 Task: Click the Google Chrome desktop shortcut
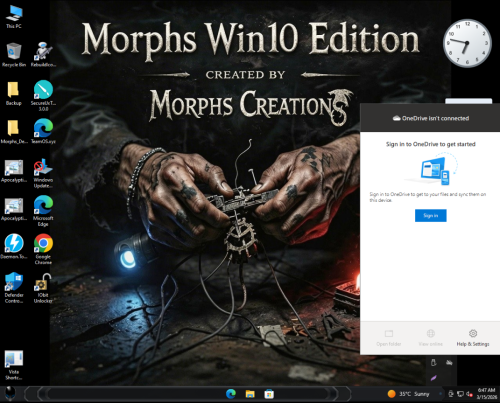43,249
